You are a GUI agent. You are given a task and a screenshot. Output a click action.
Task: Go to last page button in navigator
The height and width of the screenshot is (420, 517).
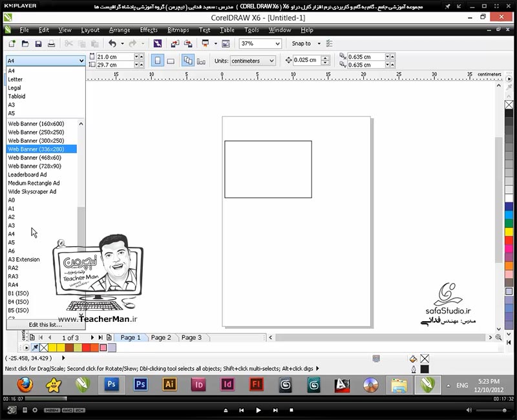tap(100, 337)
